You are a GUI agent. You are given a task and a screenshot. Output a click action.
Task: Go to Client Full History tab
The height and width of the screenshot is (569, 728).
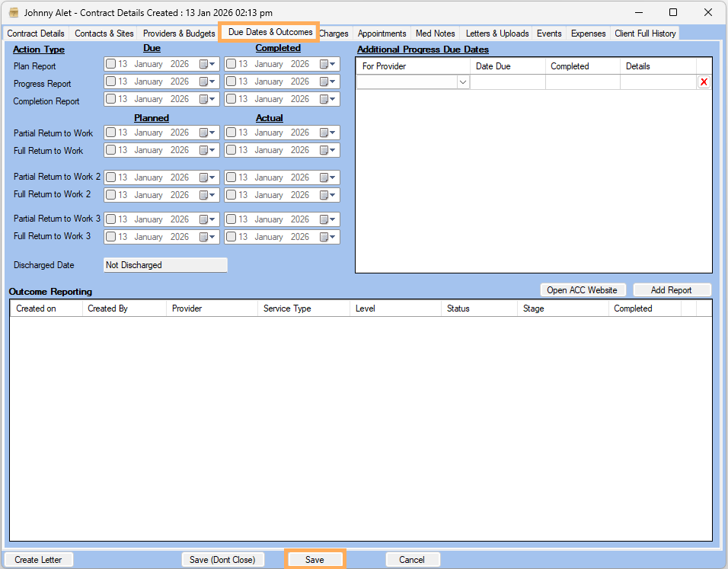pyautogui.click(x=645, y=34)
